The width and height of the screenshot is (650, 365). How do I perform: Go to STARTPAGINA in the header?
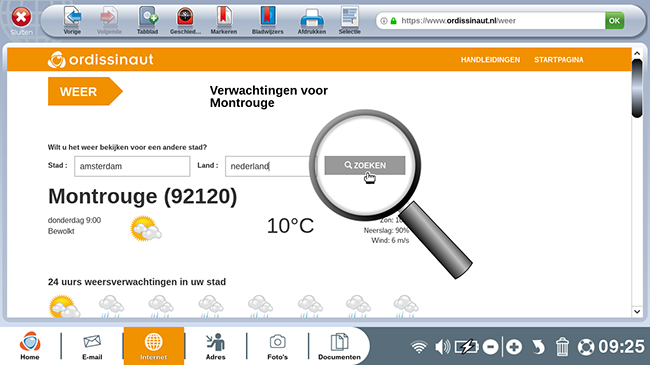tap(559, 60)
